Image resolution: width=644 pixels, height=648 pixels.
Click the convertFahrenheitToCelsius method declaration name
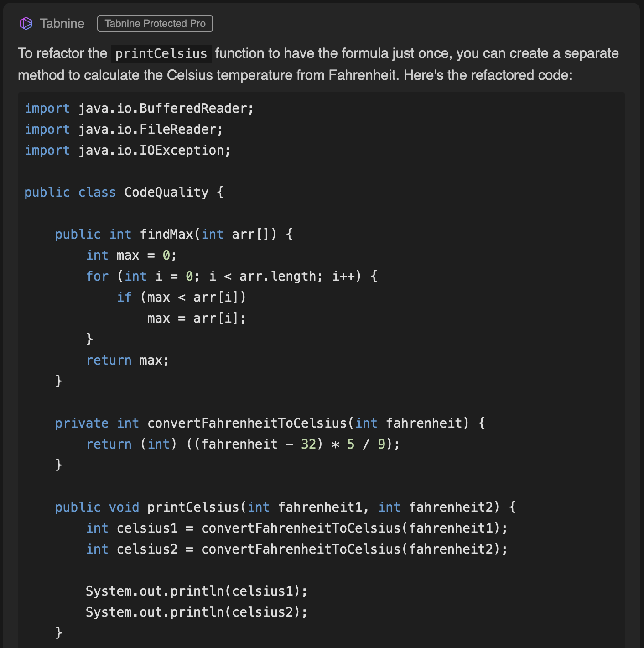(247, 423)
